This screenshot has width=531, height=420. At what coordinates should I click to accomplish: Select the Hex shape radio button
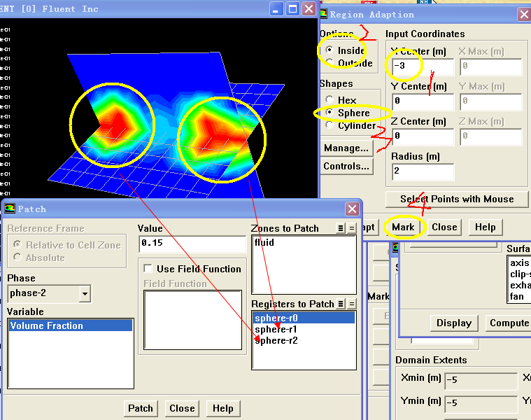329,100
